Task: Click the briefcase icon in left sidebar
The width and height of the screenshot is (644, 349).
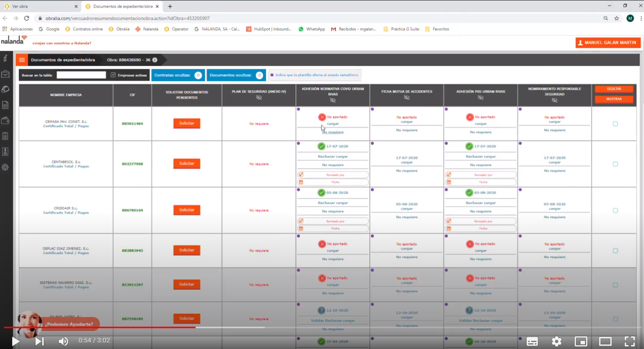Action: coord(6,74)
